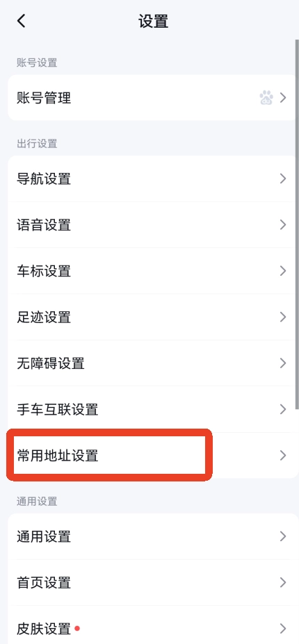The width and height of the screenshot is (299, 644).
Task: Go to 足迹设置
Action: (x=152, y=317)
